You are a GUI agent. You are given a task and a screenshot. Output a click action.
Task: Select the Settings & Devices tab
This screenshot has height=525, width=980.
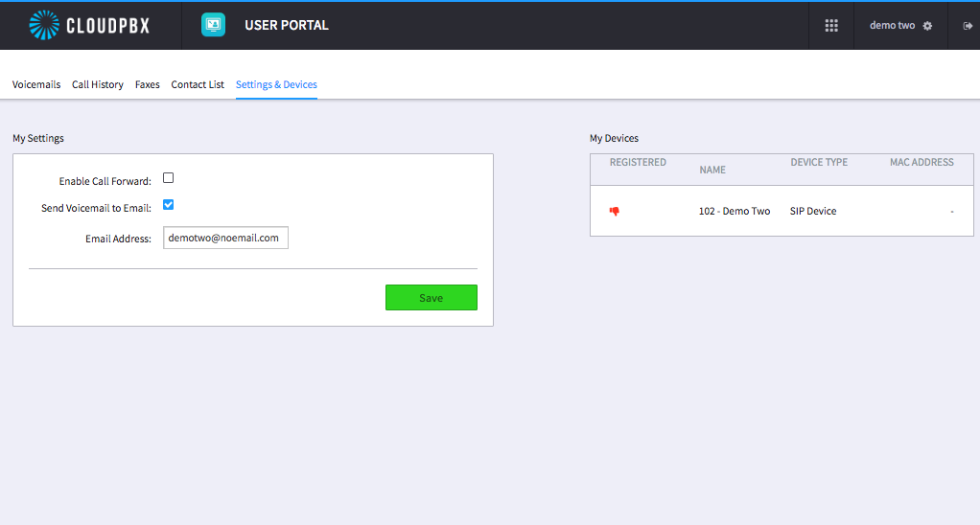coord(276,84)
